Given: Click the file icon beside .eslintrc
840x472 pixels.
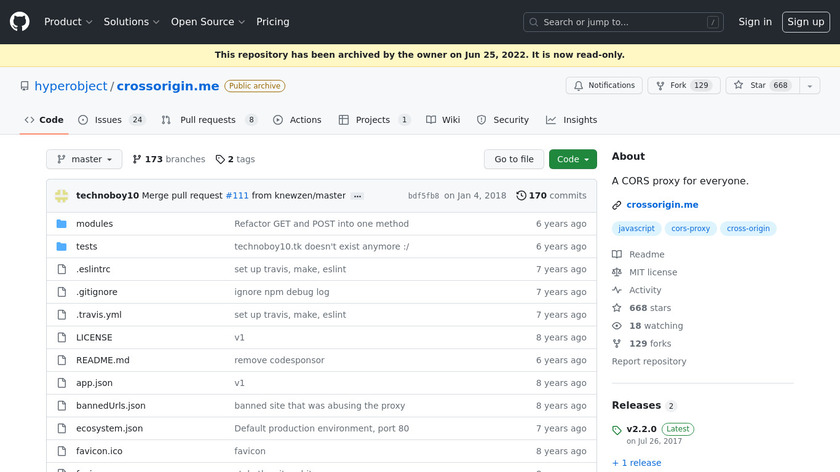Looking at the screenshot, I should [62, 269].
